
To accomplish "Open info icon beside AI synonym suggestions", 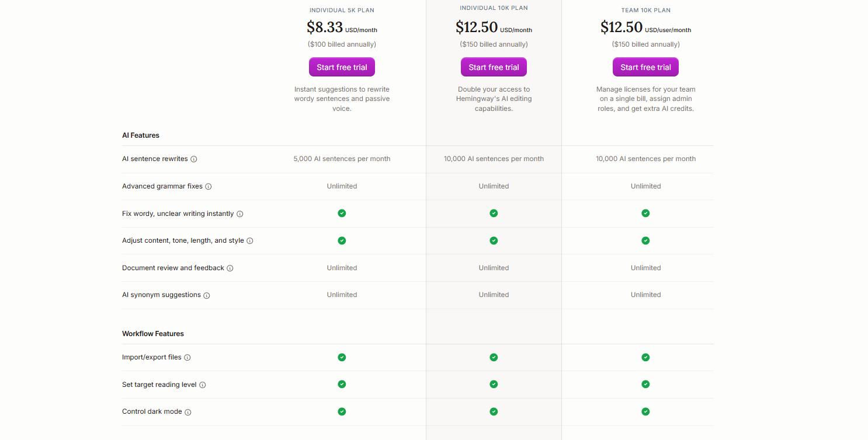I will [207, 295].
